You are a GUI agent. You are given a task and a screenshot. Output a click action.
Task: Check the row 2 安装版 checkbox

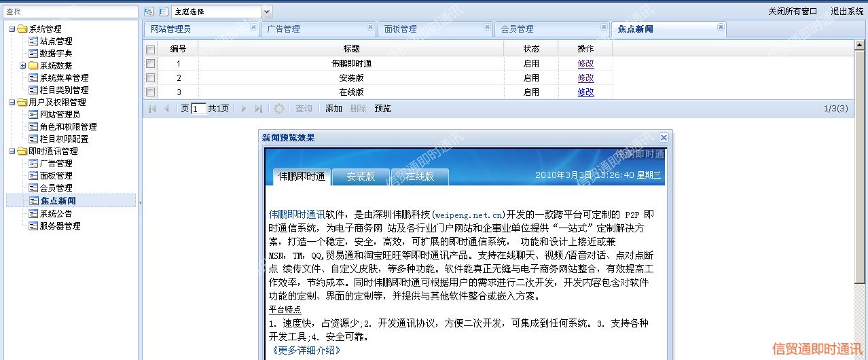coord(151,78)
